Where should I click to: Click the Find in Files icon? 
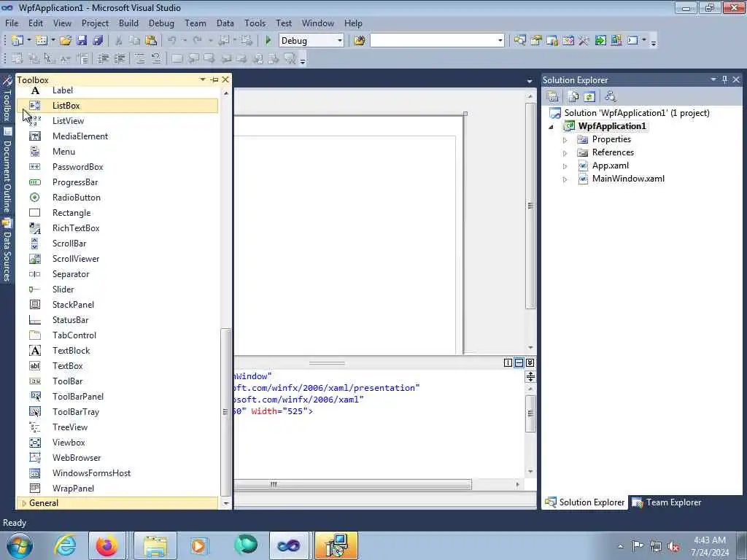[360, 41]
